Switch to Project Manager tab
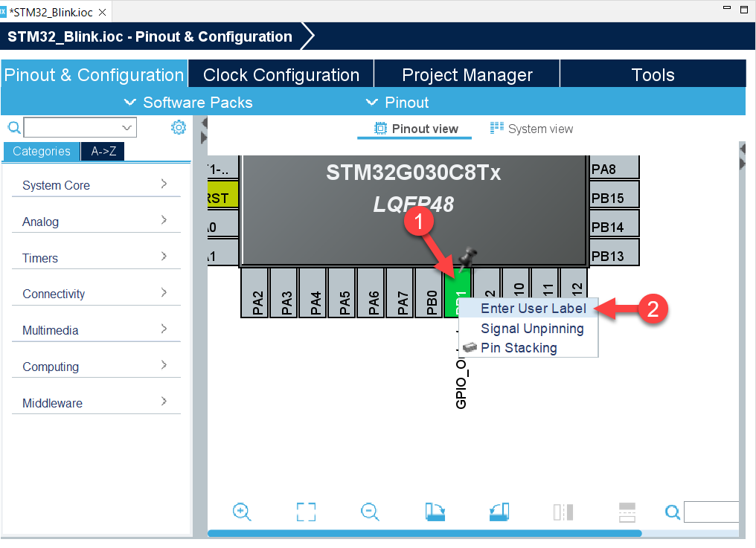The image size is (756, 548). coord(467,74)
